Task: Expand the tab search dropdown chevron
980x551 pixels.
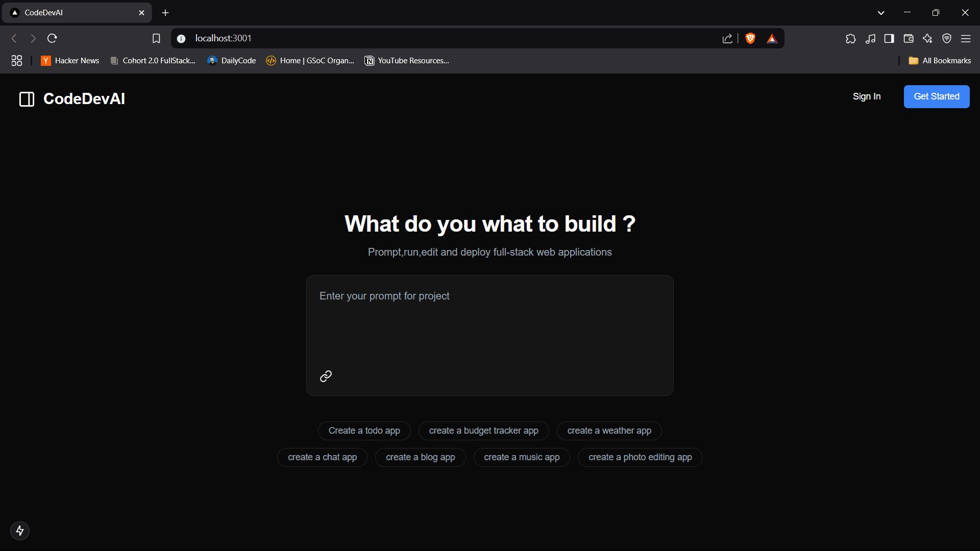Action: [881, 13]
